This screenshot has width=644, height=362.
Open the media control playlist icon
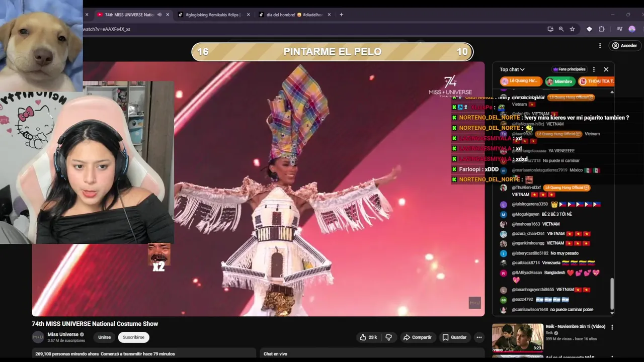pyautogui.click(x=619, y=29)
